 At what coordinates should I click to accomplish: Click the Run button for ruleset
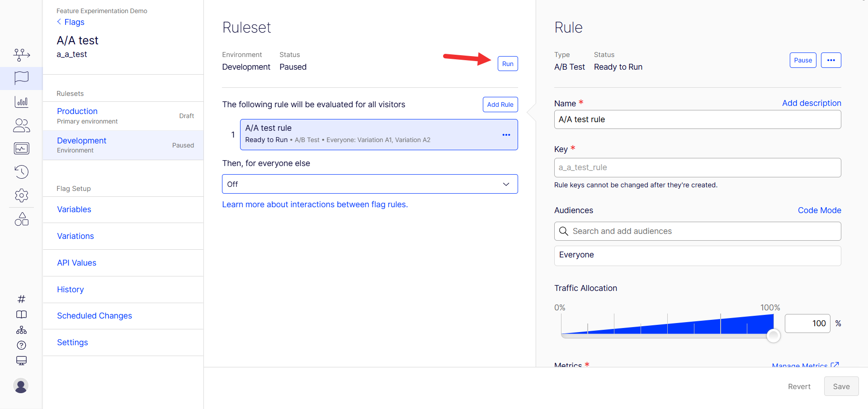coord(508,64)
